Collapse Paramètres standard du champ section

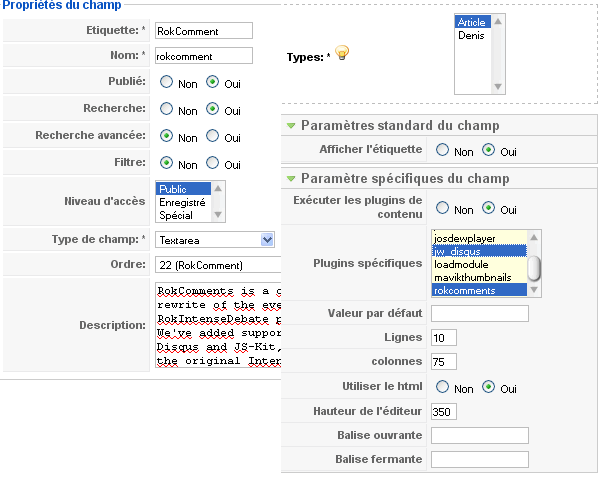[291, 126]
